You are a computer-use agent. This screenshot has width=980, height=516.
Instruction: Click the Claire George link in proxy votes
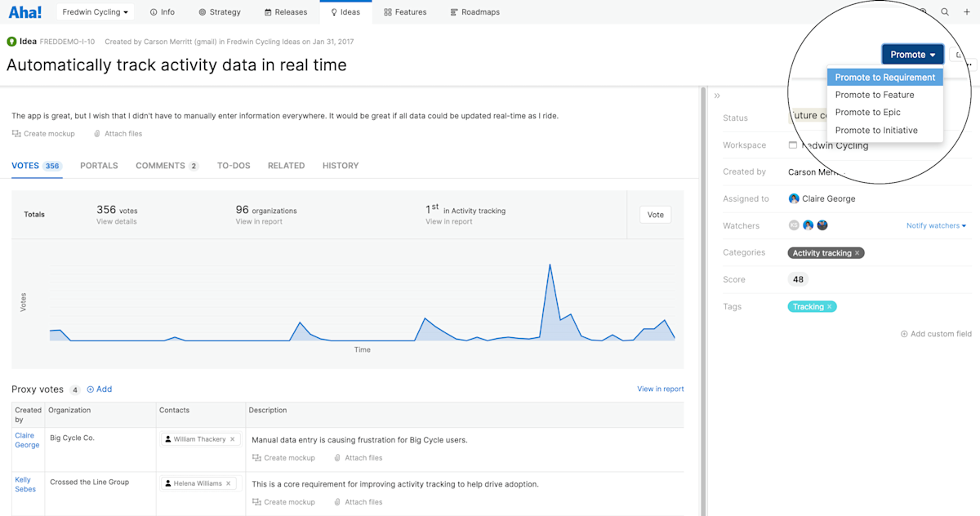pyautogui.click(x=27, y=441)
